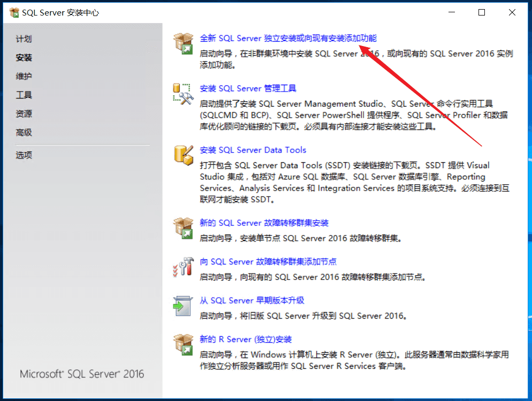The width and height of the screenshot is (532, 401).
Task: Click the SQL Server Data Tools cylinder icon
Action: tap(184, 155)
